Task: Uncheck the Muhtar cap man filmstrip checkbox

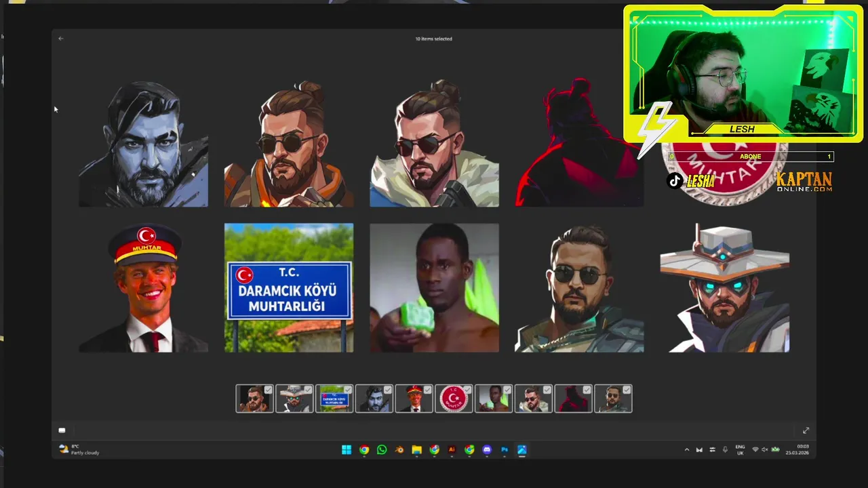Action: click(x=427, y=390)
